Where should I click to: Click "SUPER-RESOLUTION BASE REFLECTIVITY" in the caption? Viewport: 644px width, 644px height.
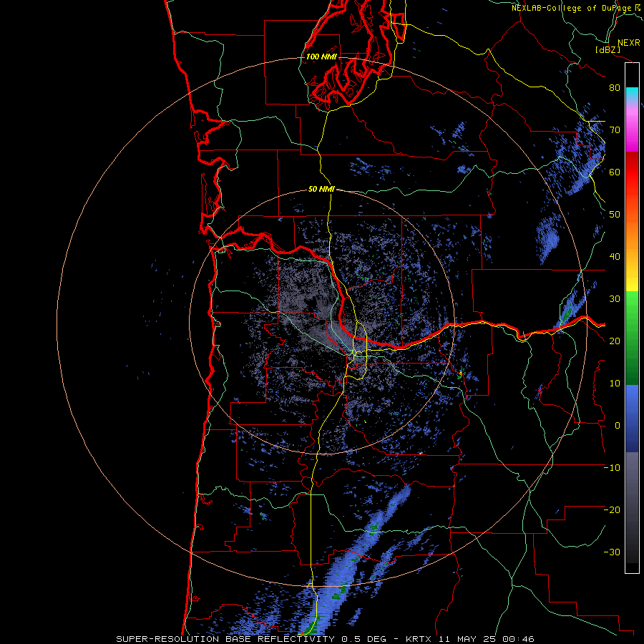(227, 639)
